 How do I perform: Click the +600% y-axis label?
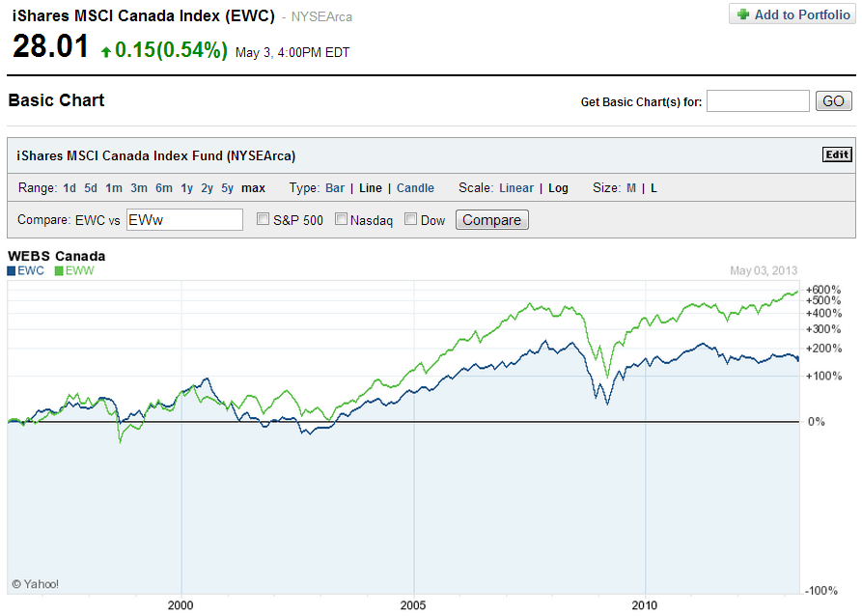pos(823,290)
